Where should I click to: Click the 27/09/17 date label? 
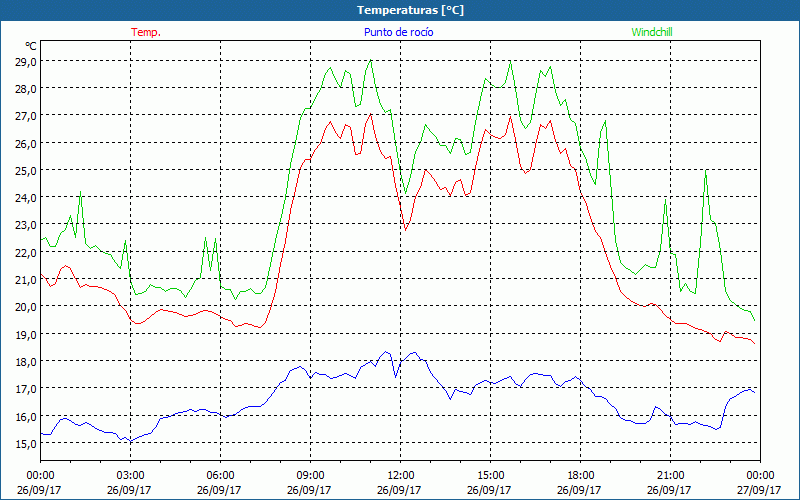tap(759, 490)
